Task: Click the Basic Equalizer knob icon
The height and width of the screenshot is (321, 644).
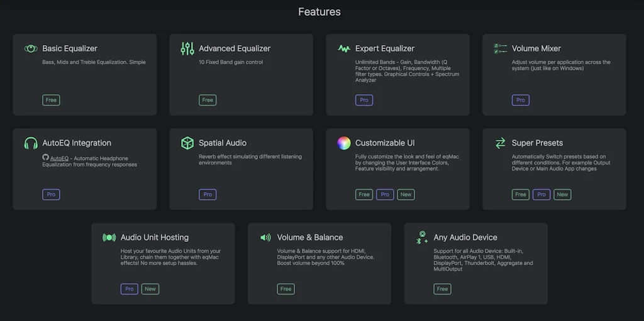Action: pyautogui.click(x=30, y=48)
